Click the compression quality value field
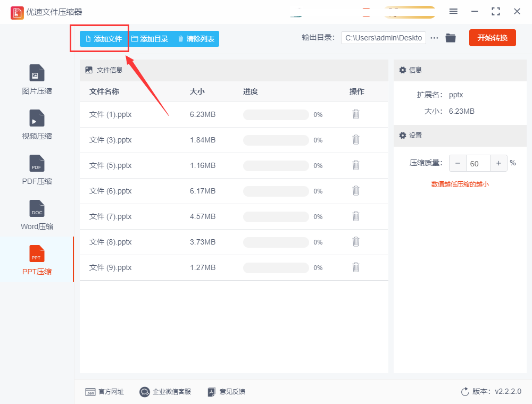 click(478, 163)
